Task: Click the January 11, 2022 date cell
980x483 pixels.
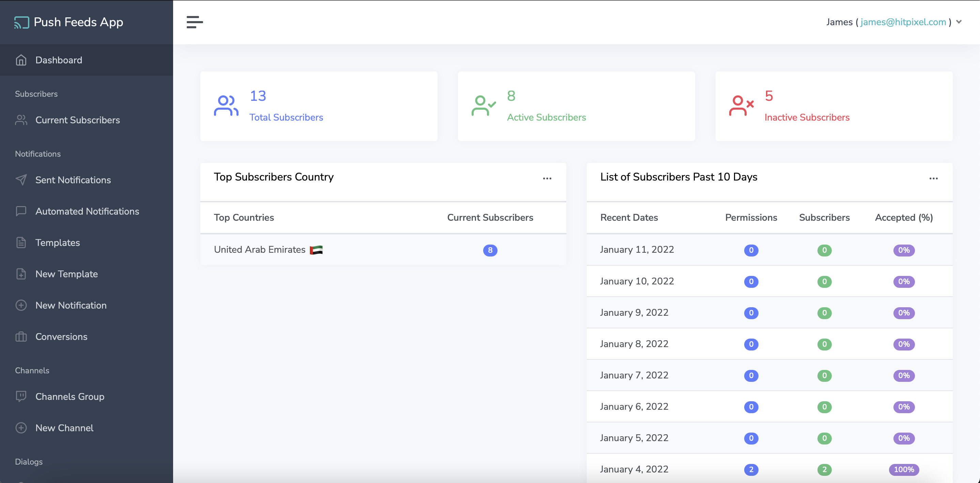Action: 637,249
